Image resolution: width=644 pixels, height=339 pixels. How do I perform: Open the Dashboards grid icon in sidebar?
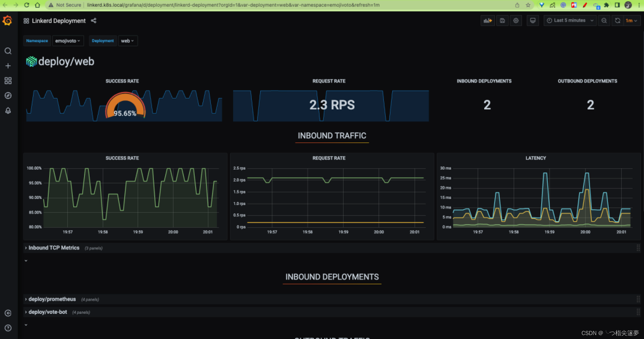coord(8,81)
